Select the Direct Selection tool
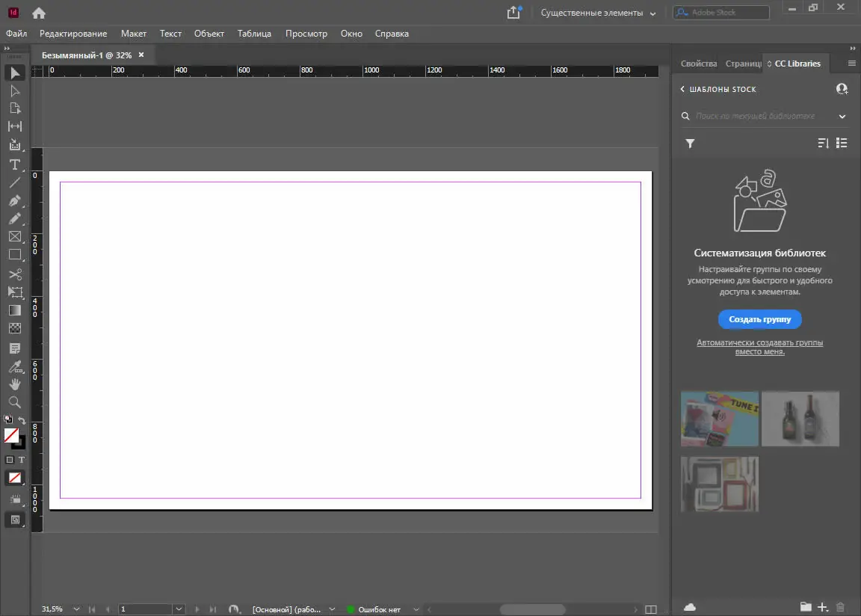Viewport: 861px width, 616px height. point(15,90)
